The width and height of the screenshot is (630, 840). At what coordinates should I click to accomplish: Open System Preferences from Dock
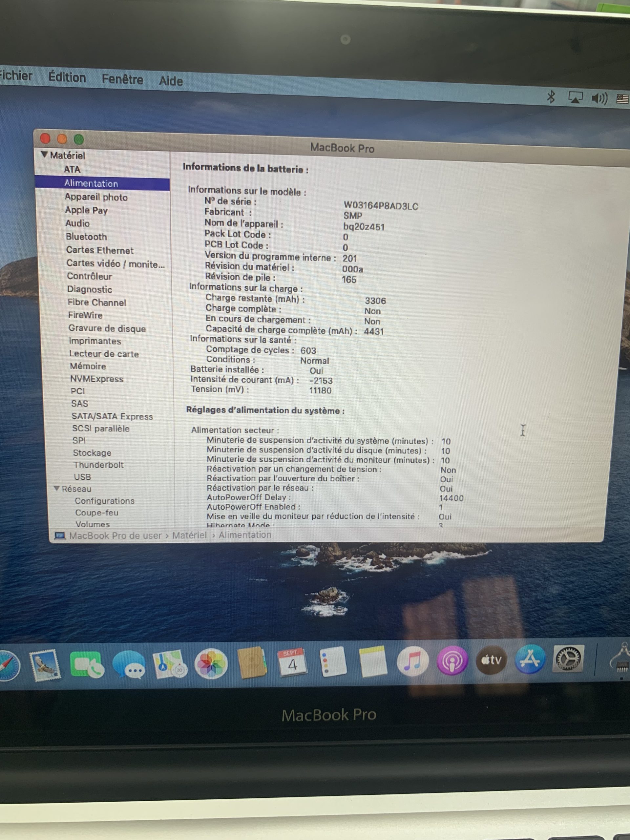click(x=568, y=659)
